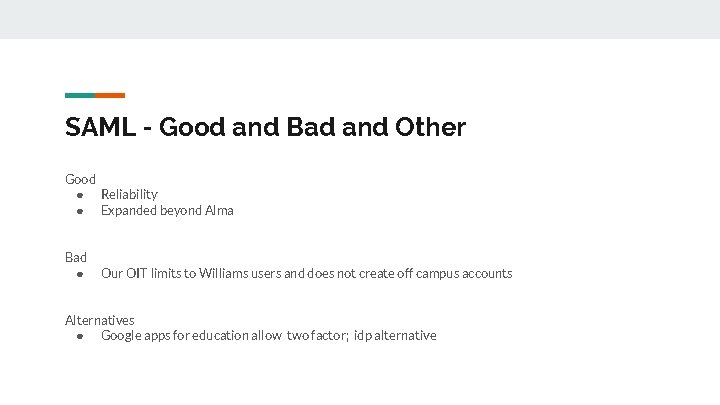720x405 pixels.
Task: Click the word 'Other' in the title
Action: (430, 127)
